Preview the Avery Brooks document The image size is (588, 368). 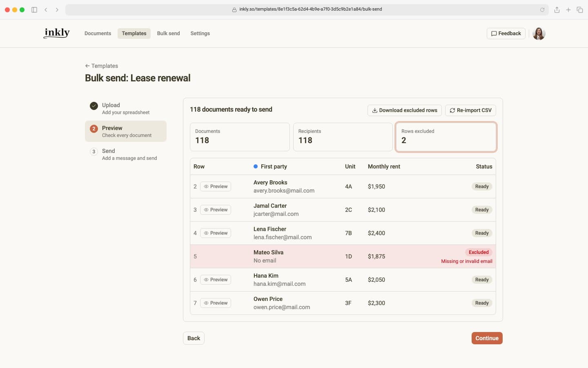tap(216, 186)
